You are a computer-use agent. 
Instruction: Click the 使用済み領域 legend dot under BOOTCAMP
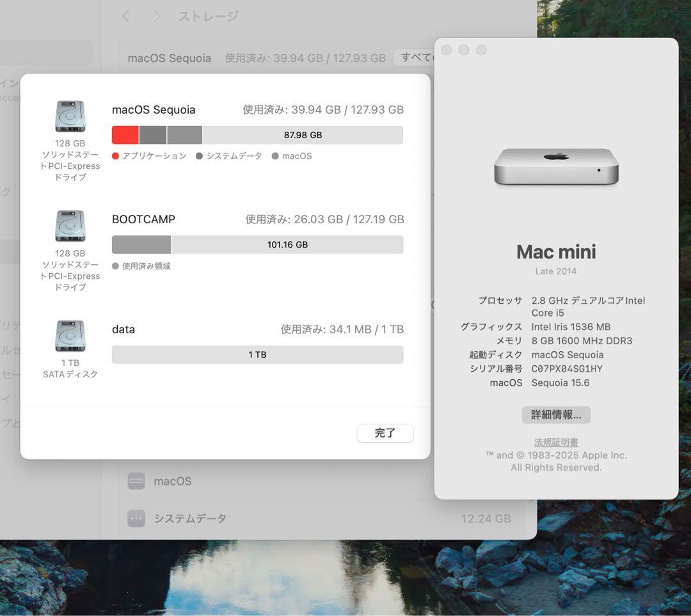click(x=115, y=266)
